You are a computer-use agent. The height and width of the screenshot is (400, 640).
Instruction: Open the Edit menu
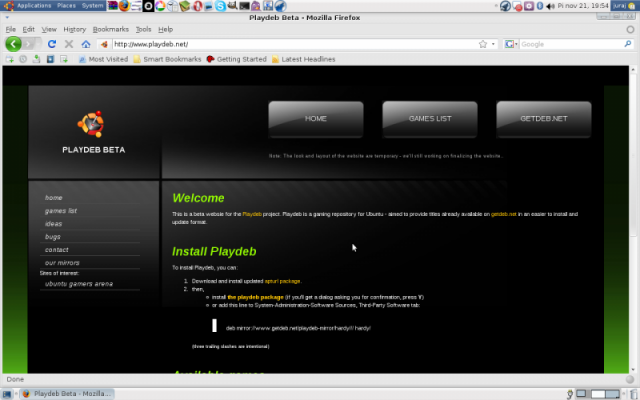pos(28,29)
